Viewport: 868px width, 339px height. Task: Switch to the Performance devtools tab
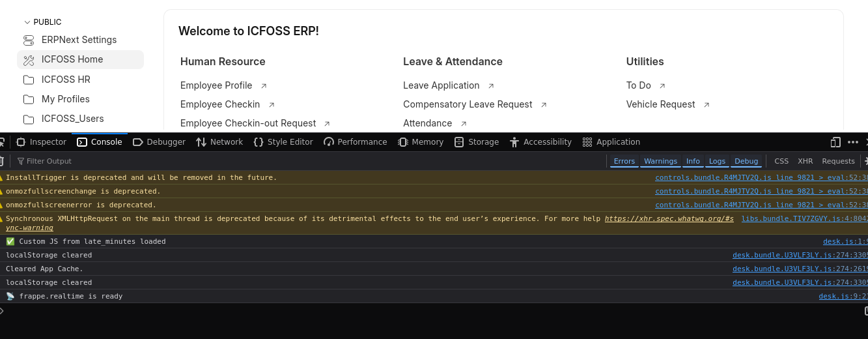(x=356, y=142)
